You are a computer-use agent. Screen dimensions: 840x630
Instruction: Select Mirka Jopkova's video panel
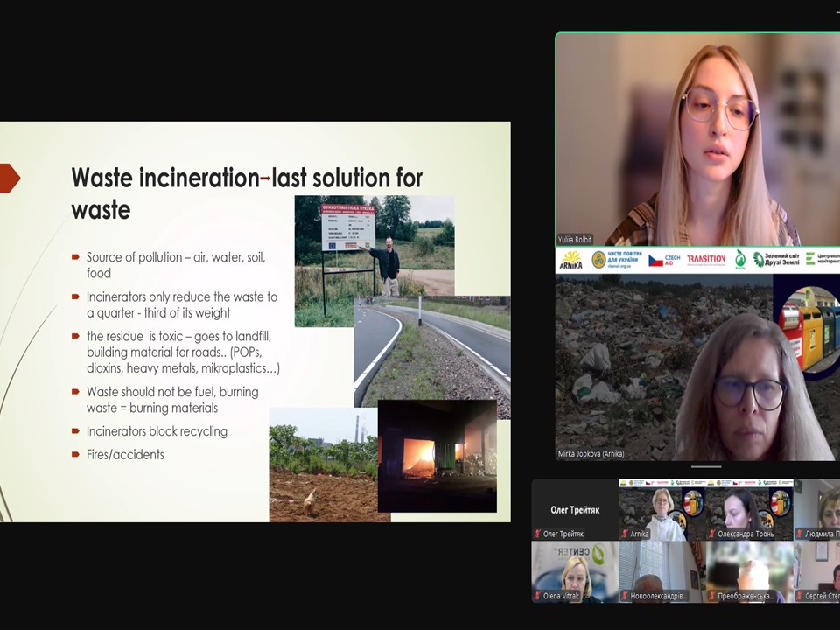(x=697, y=353)
